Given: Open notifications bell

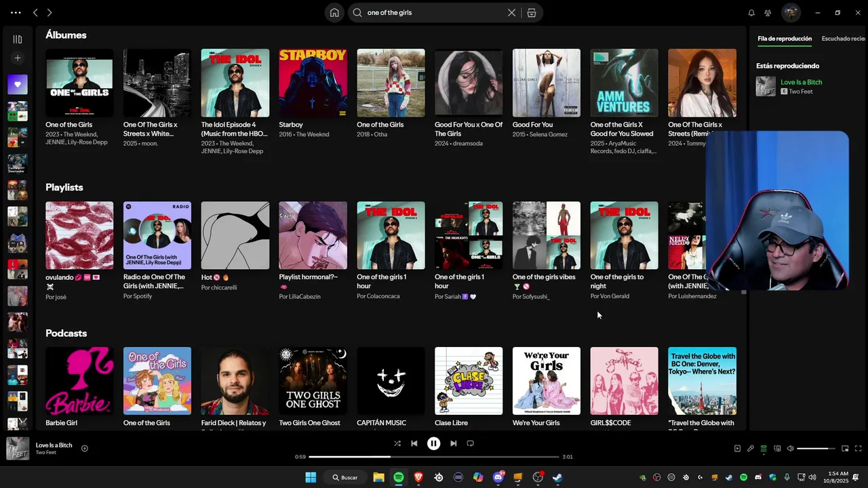Looking at the screenshot, I should 751,12.
